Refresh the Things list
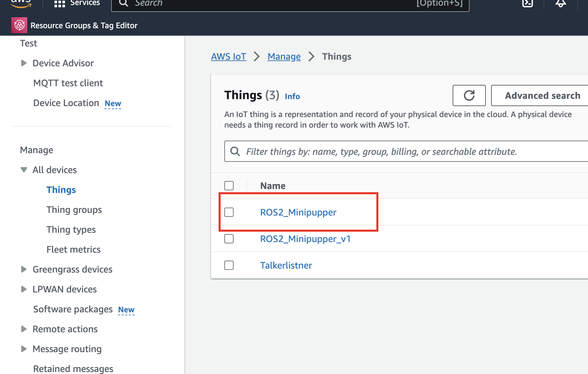 click(469, 95)
